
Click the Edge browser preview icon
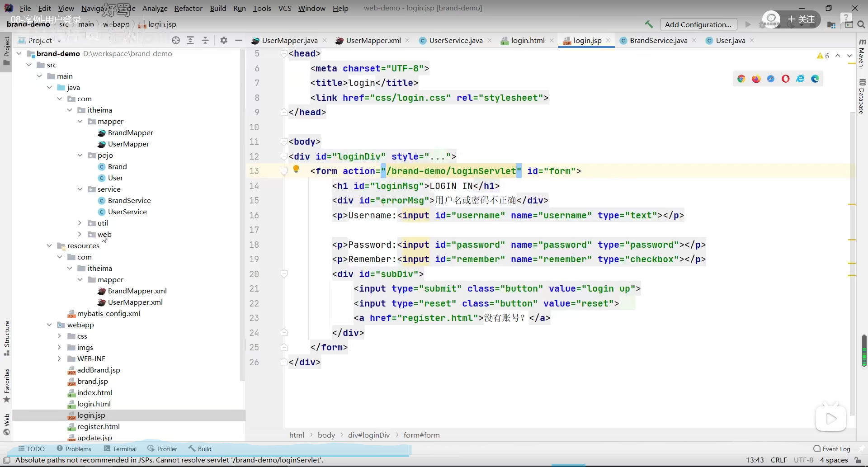(815, 79)
